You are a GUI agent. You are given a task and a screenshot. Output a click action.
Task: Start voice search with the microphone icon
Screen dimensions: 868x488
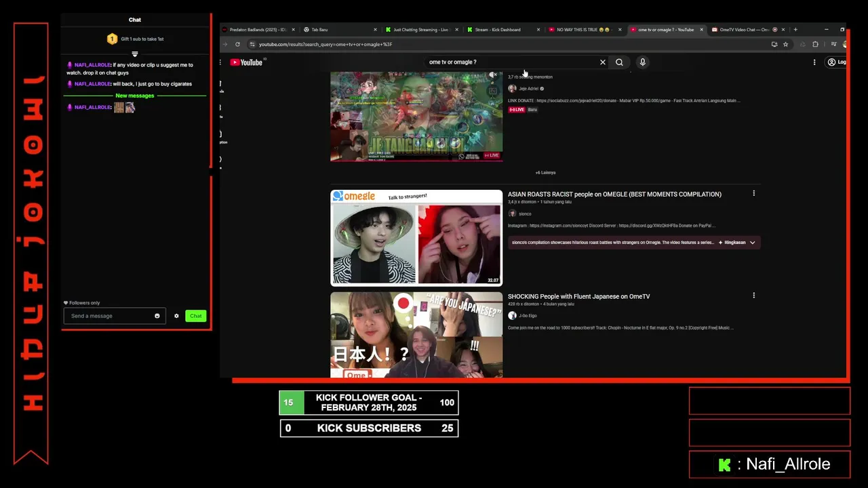[642, 62]
